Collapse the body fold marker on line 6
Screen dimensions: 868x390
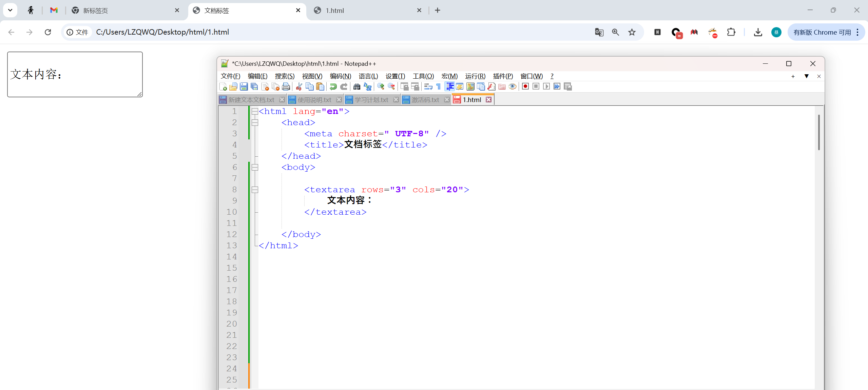click(x=255, y=167)
